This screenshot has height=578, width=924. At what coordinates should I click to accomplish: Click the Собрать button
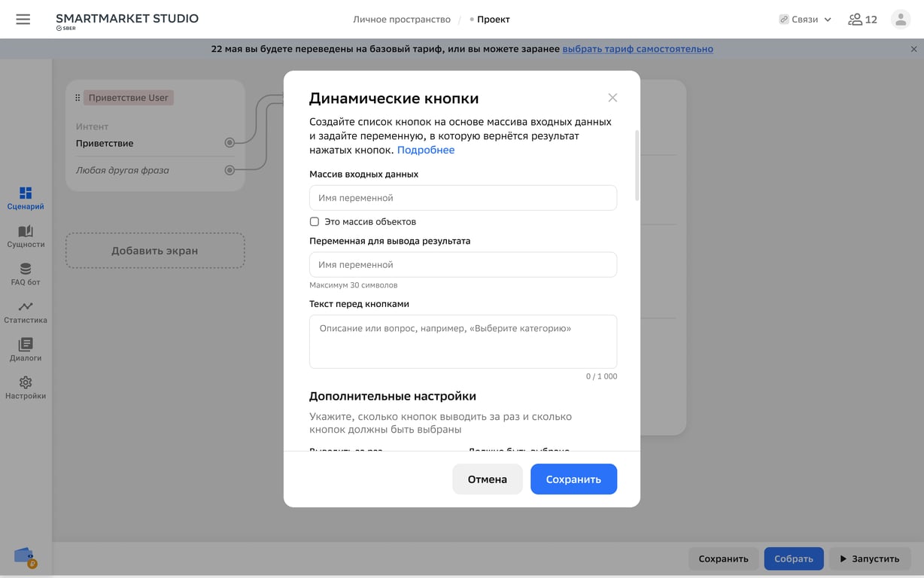click(794, 559)
